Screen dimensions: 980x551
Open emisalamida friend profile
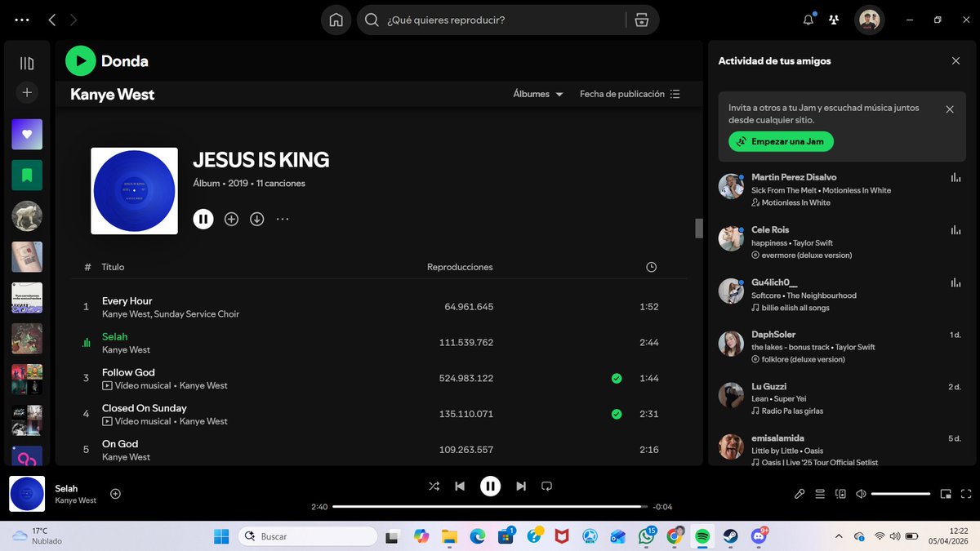777,438
